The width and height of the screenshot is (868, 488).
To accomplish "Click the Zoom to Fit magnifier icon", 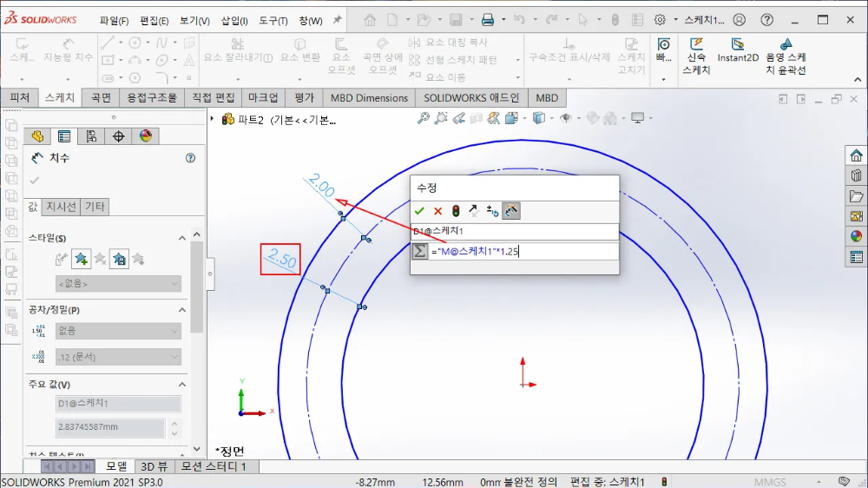I will pos(424,118).
